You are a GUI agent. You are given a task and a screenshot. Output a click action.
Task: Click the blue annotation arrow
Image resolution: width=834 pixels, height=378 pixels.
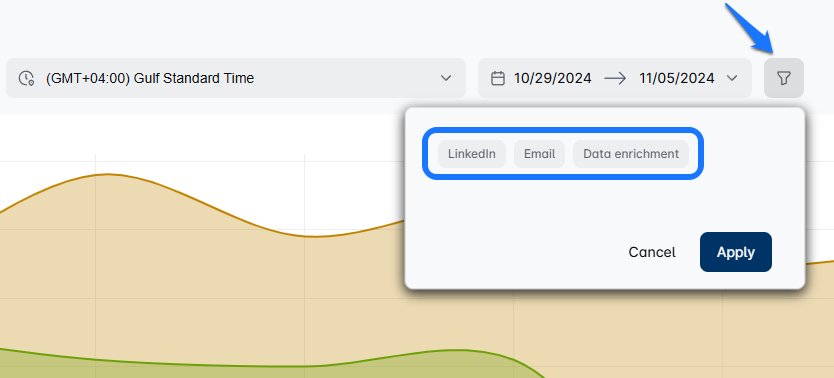point(750,28)
